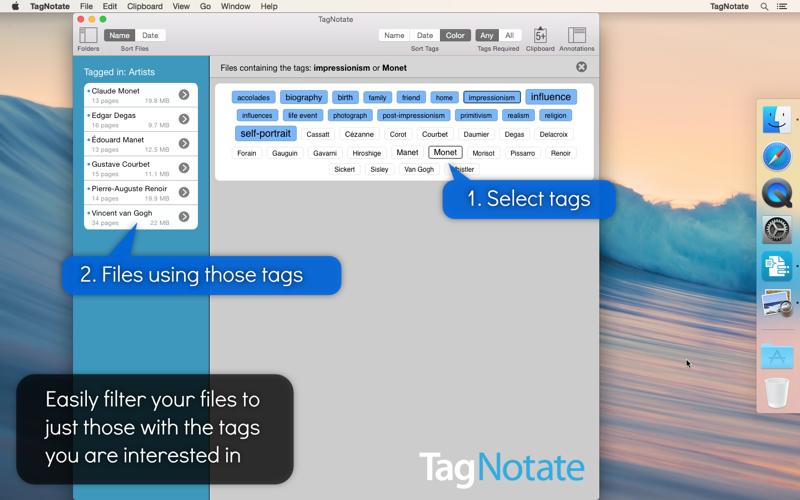Open Vincent van Gogh file arrow
This screenshot has width=800, height=500.
pyautogui.click(x=184, y=217)
